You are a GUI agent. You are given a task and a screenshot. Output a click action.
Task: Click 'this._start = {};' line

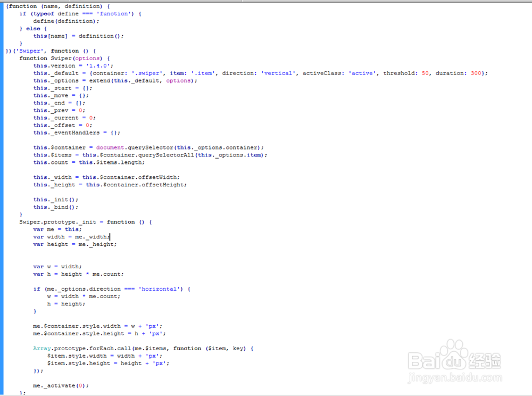pos(63,88)
